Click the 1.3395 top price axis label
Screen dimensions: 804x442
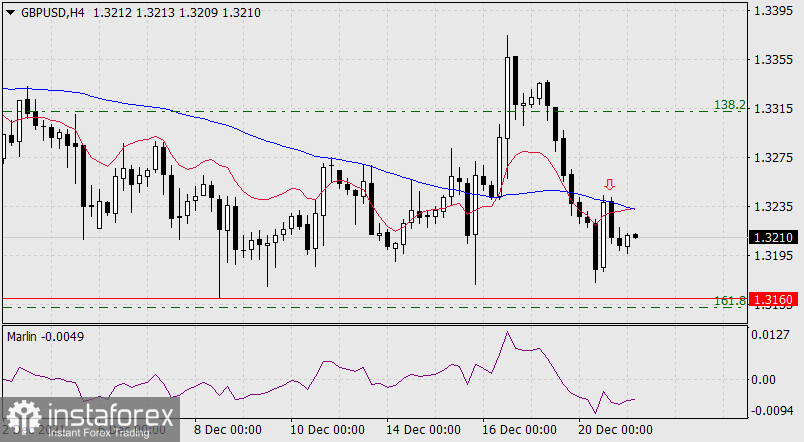point(773,12)
